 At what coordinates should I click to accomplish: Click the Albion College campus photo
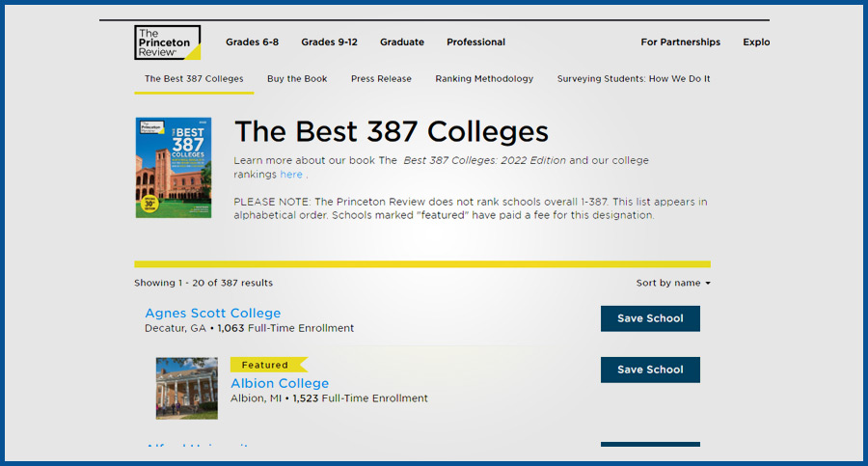pyautogui.click(x=187, y=388)
